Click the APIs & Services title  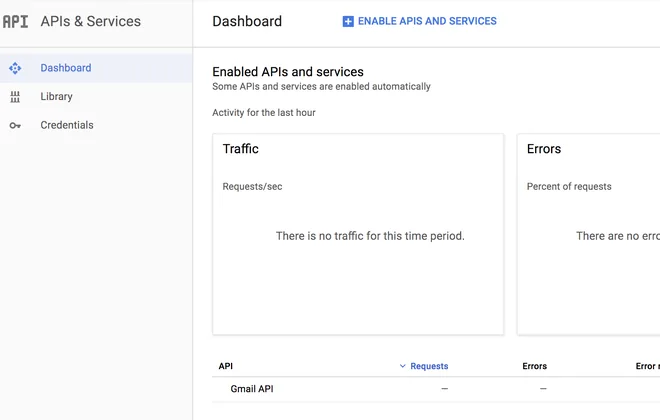(x=90, y=21)
